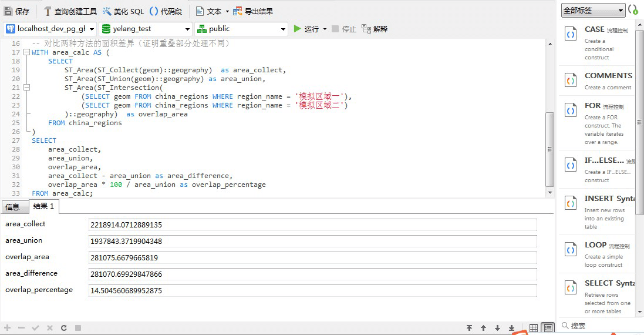Switch to grid view icon
The width and height of the screenshot is (644, 335).
[x=534, y=327]
